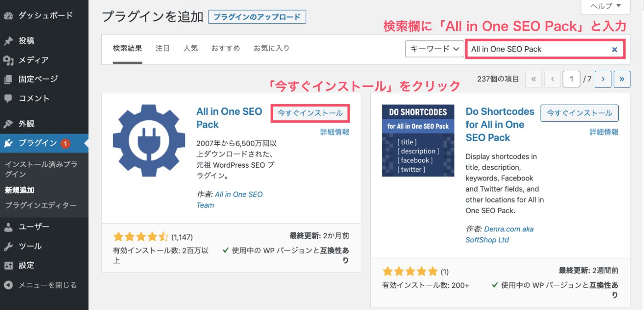This screenshot has height=310, width=644.
Task: Go to next page with single arrow
Action: (x=603, y=79)
